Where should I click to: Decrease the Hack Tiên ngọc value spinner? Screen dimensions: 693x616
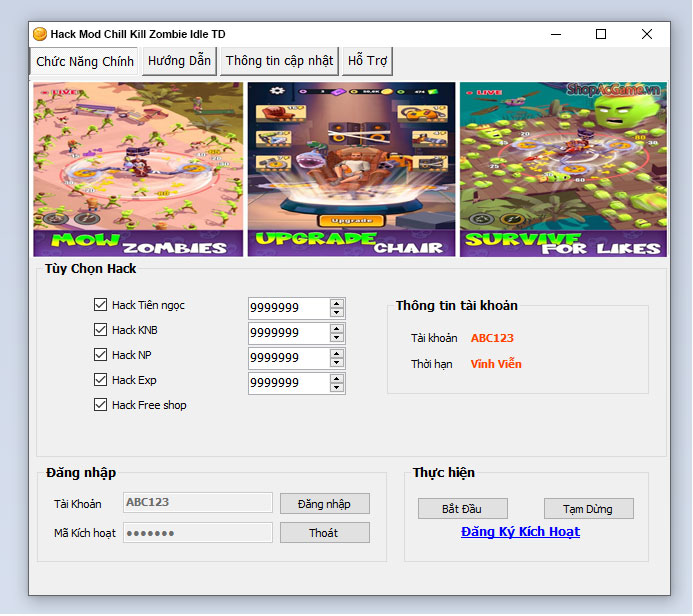click(337, 313)
